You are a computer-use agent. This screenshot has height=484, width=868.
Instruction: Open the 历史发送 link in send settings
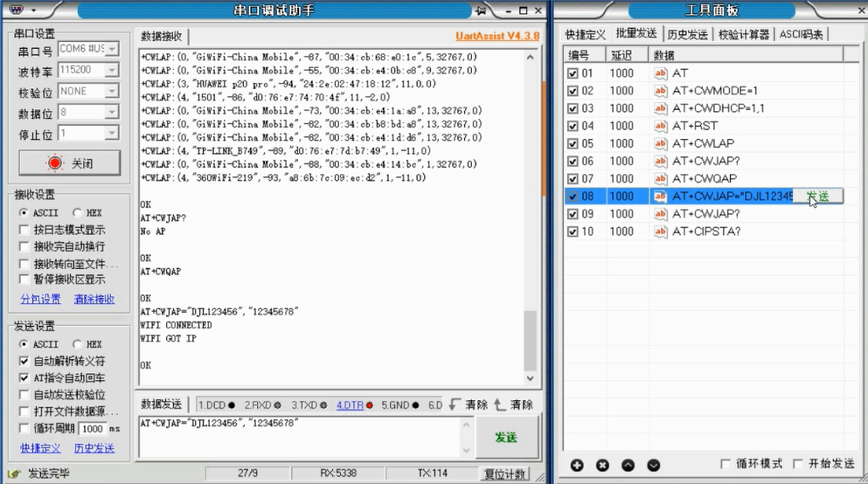point(94,448)
